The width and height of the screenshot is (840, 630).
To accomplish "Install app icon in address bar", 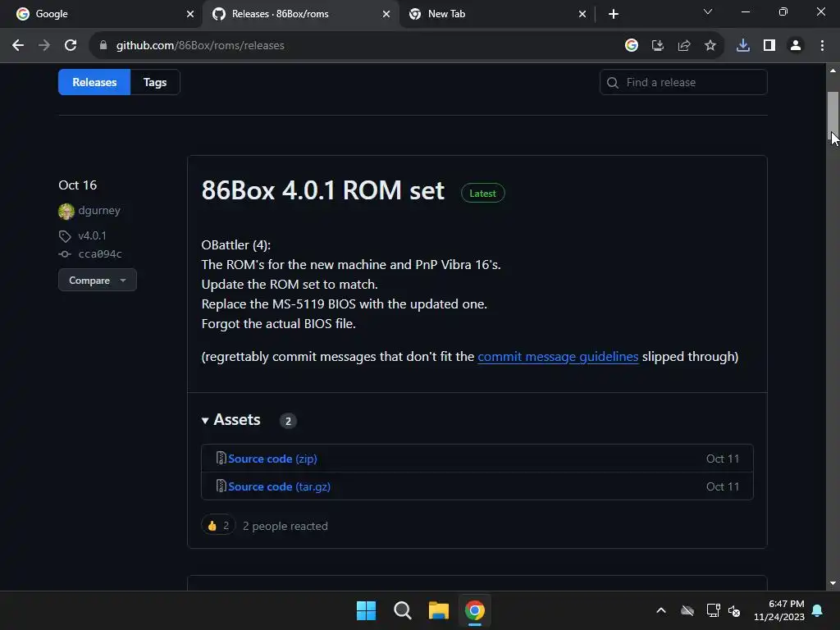I will pos(657,46).
